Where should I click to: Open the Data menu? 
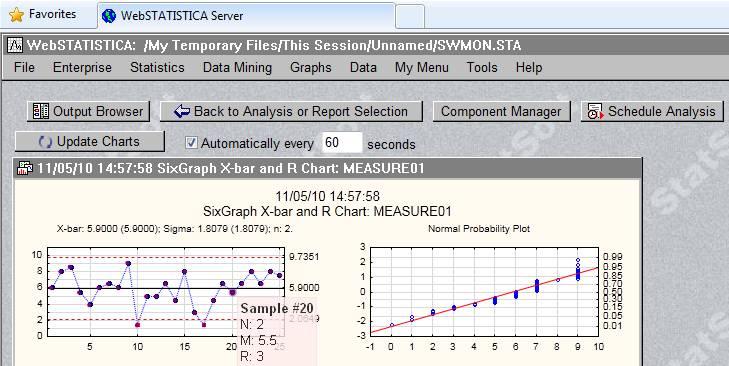(x=363, y=67)
